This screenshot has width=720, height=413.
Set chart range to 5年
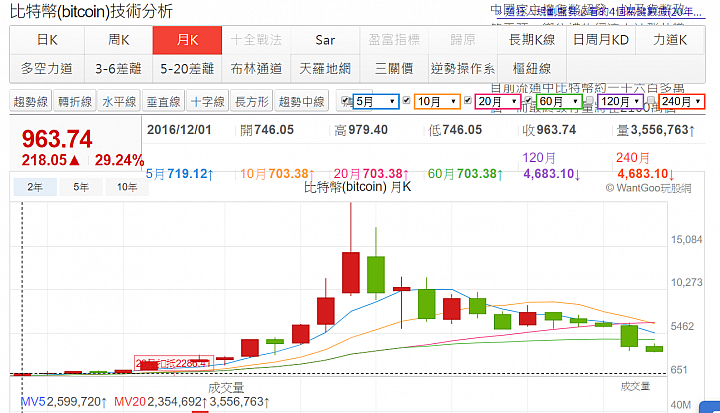point(81,187)
